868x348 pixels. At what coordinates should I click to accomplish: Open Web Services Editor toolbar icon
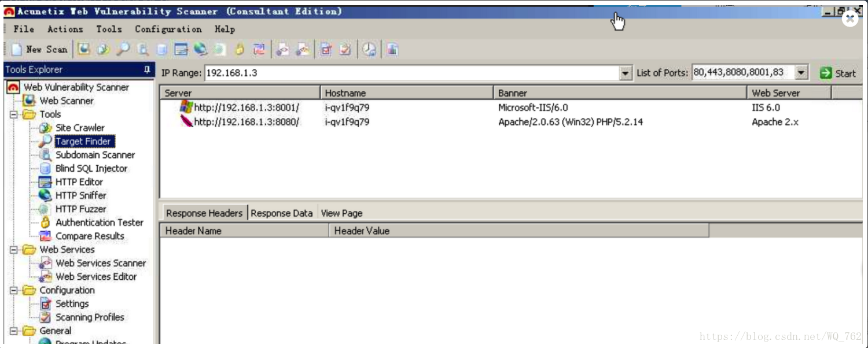click(302, 50)
